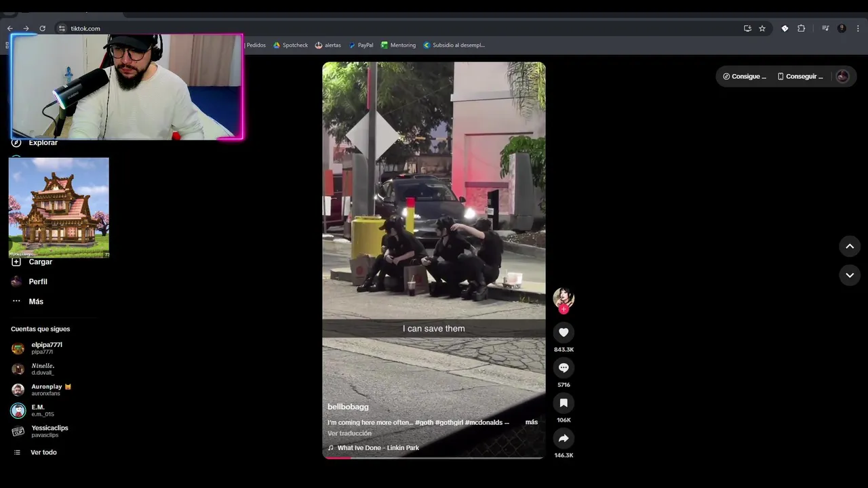This screenshot has height=488, width=868.
Task: Click the browser back arrow
Action: [10, 28]
